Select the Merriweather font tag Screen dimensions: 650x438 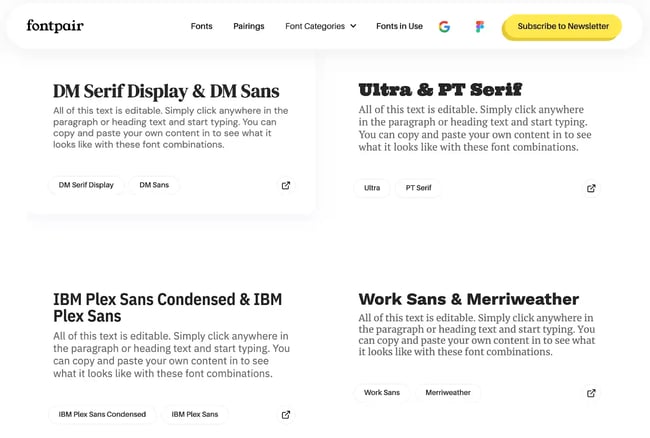[448, 392]
